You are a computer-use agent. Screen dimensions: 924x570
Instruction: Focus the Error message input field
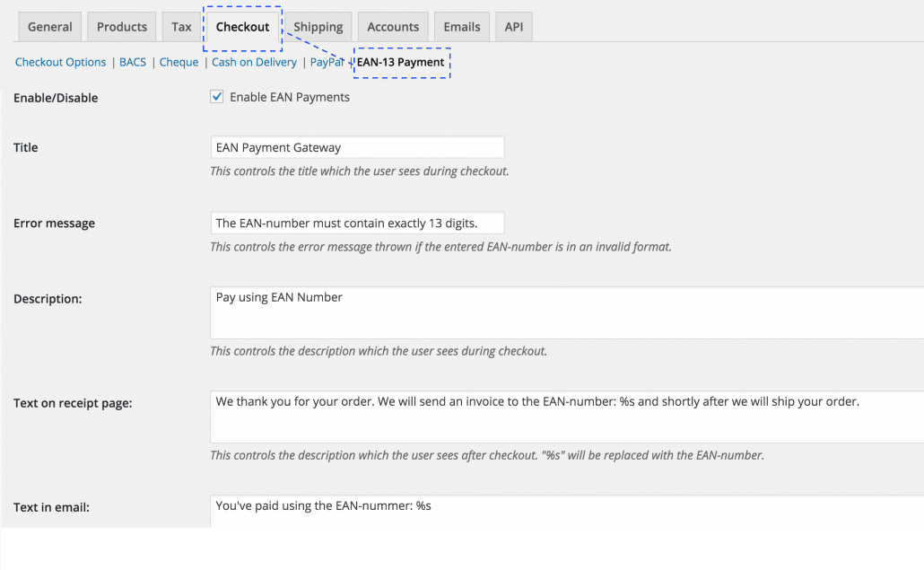click(x=358, y=223)
